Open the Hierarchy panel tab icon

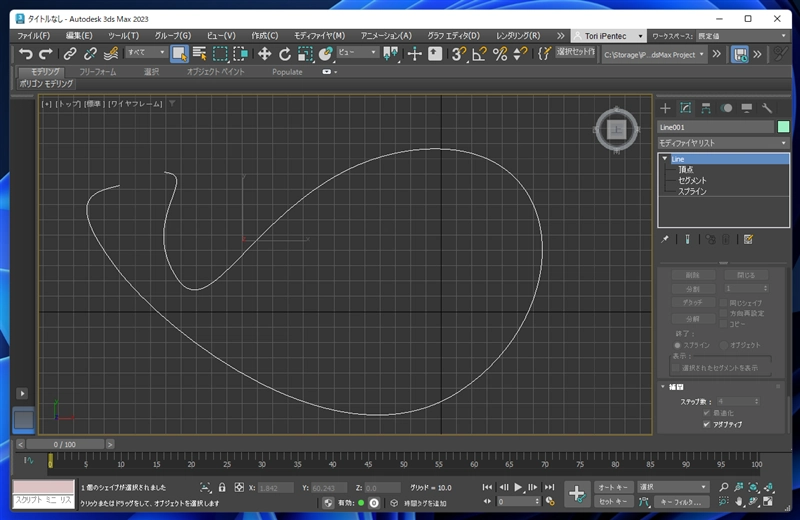pos(706,108)
